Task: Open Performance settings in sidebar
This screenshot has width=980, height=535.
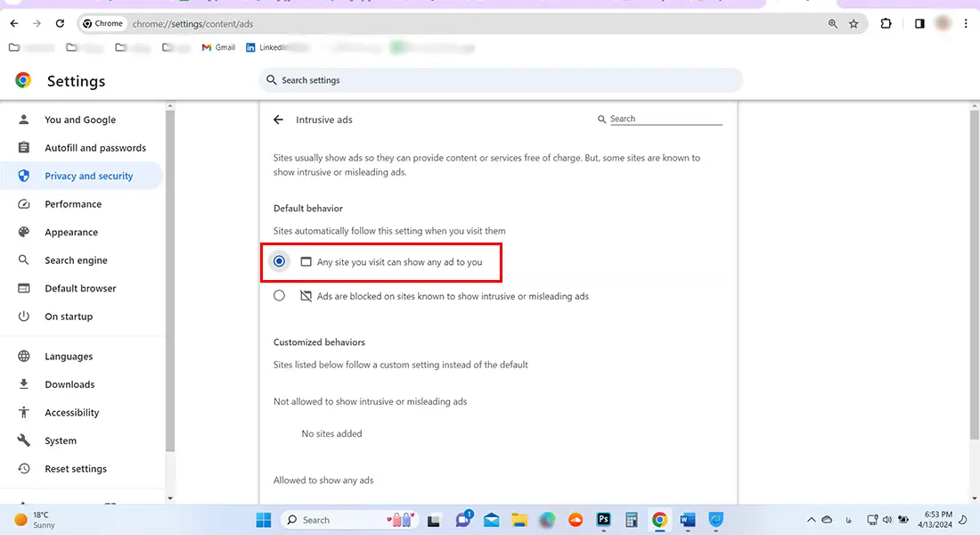Action: pos(73,204)
